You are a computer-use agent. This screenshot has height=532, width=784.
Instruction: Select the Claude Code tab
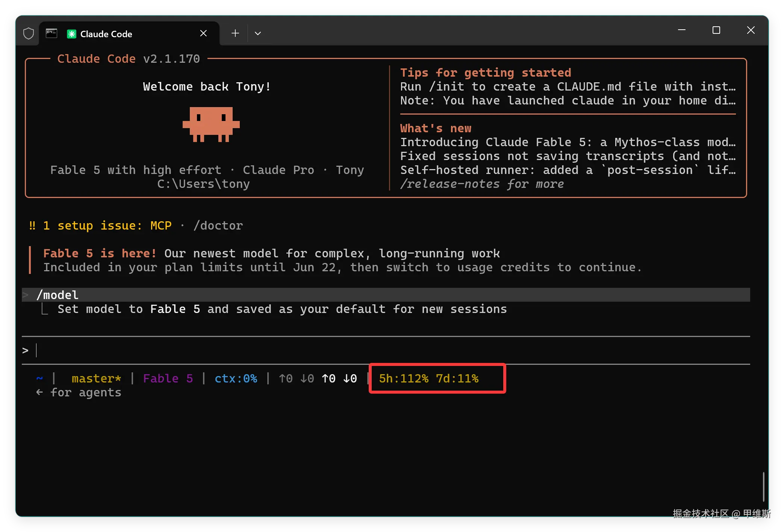129,34
